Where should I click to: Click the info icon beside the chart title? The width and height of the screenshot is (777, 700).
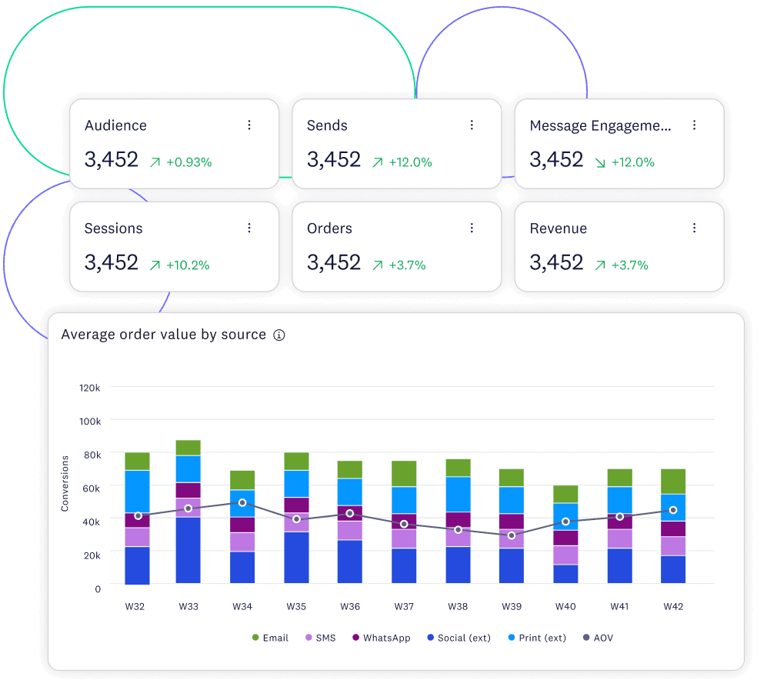[278, 335]
